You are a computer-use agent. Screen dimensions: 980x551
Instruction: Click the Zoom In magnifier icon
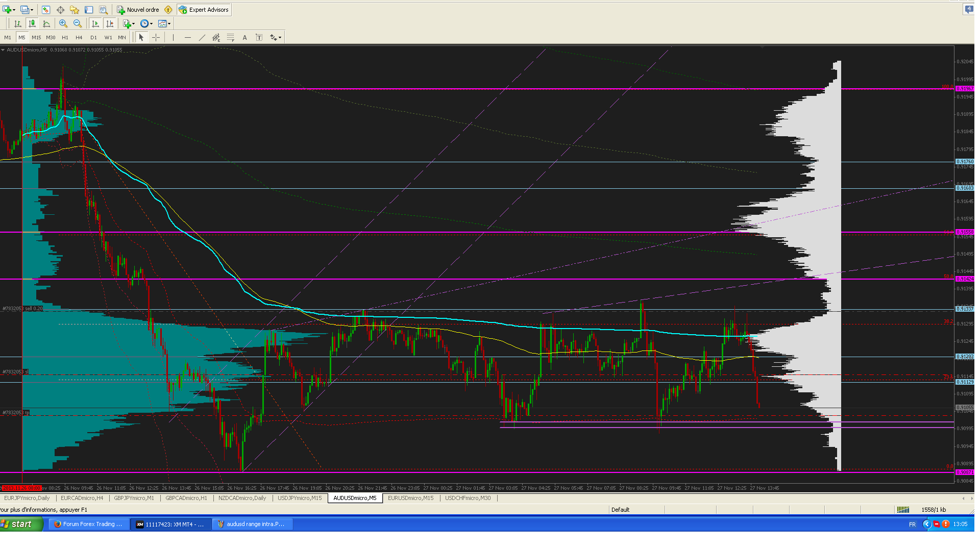pyautogui.click(x=63, y=23)
